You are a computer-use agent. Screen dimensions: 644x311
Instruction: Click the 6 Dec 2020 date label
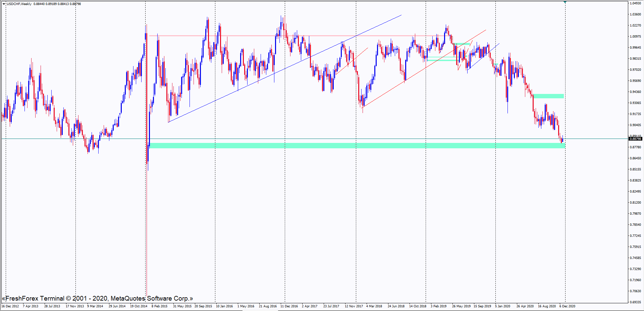(567, 306)
